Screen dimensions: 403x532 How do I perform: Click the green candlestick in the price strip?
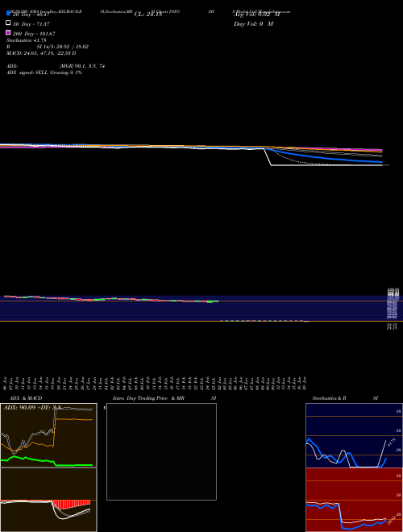click(210, 301)
